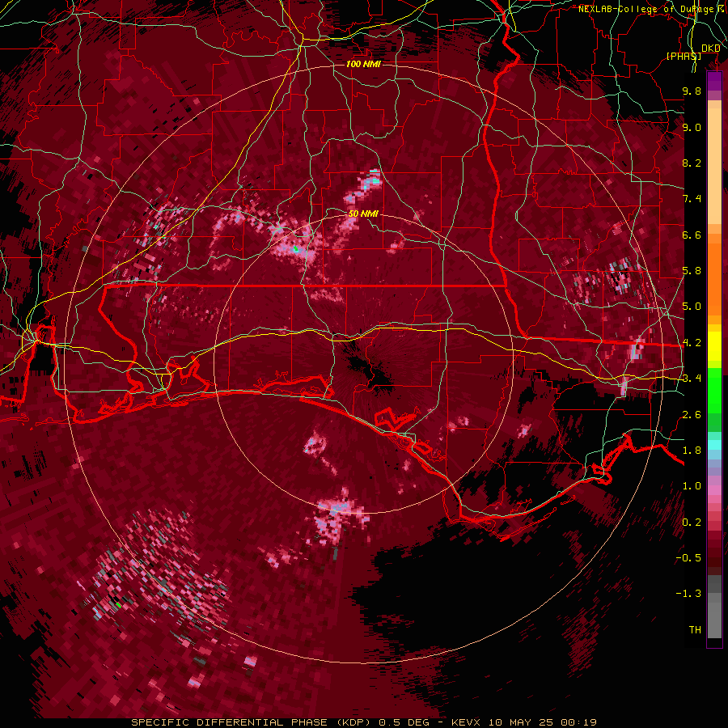This screenshot has height=728, width=728.
Task: Click the 0.2 value on the color scale
Action: pyautogui.click(x=692, y=523)
